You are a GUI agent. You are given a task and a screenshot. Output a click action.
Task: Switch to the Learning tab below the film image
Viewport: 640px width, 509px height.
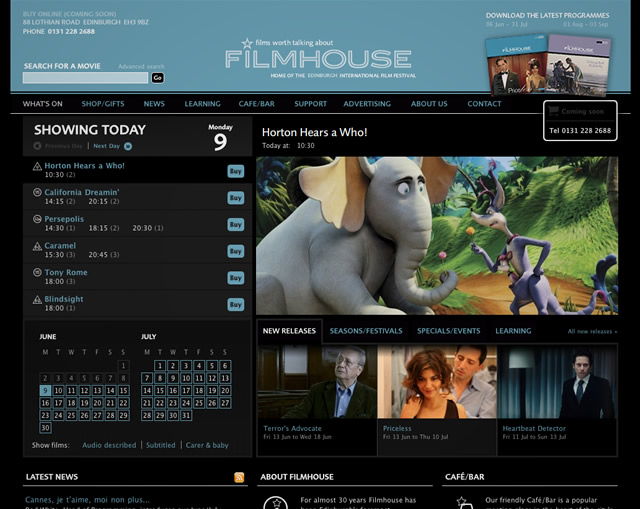(513, 331)
